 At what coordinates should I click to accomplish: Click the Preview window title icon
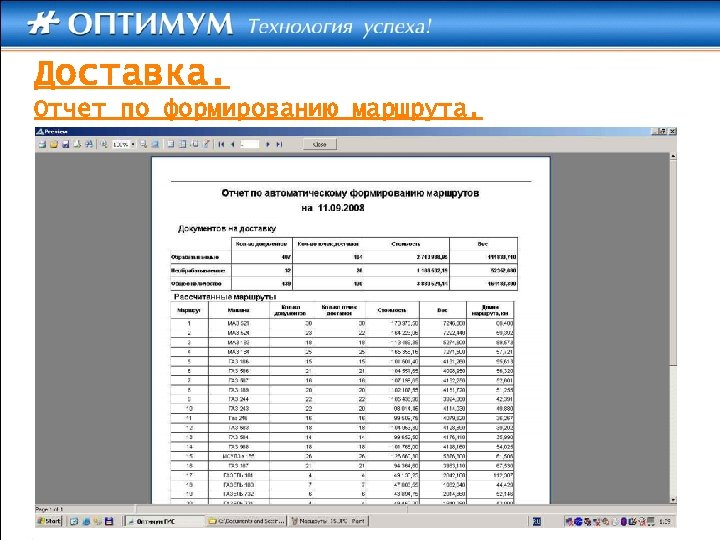(x=40, y=131)
